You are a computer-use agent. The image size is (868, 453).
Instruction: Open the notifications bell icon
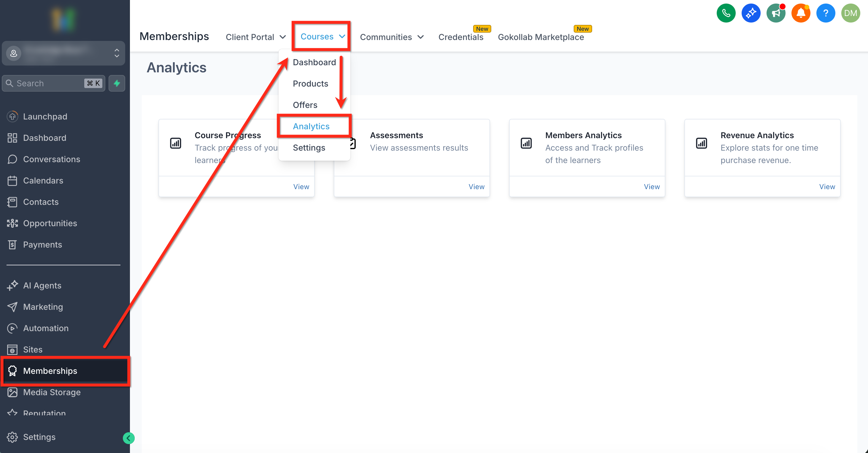(801, 13)
